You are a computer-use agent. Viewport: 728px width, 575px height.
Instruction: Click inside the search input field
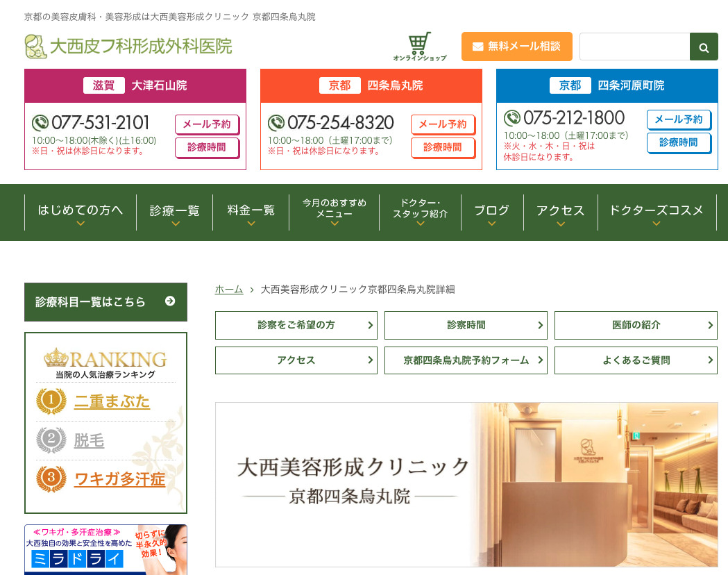point(636,47)
